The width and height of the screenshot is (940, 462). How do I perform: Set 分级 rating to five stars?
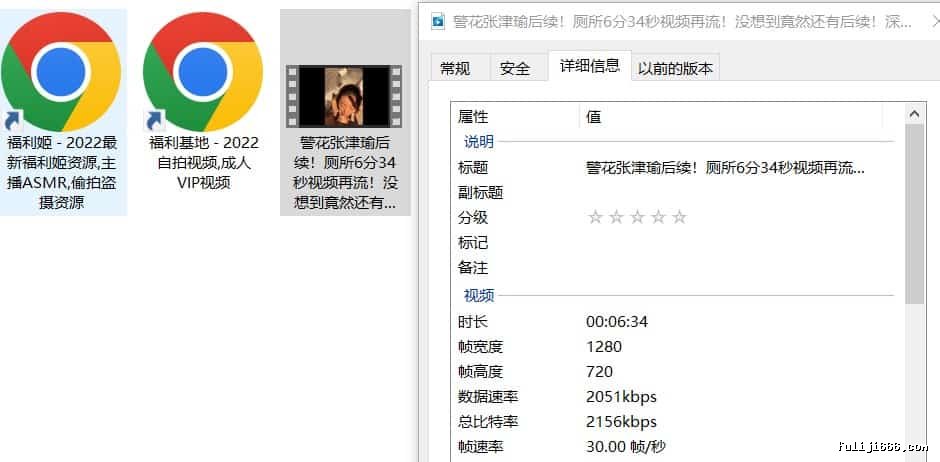coord(679,217)
